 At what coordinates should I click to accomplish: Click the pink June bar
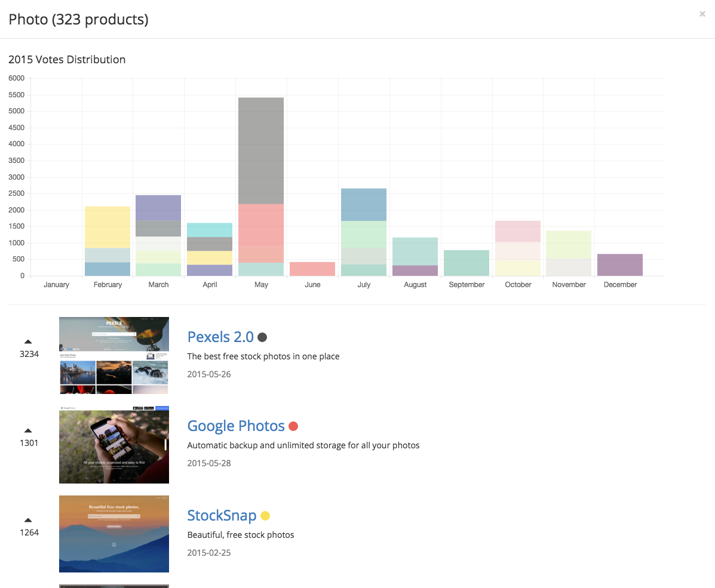coord(312,269)
